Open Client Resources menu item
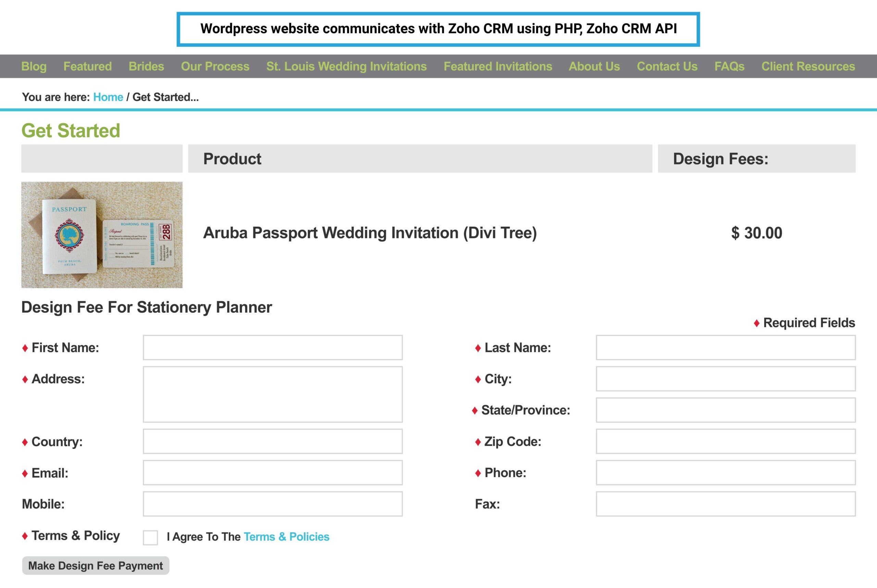Image resolution: width=877 pixels, height=588 pixels. [808, 66]
